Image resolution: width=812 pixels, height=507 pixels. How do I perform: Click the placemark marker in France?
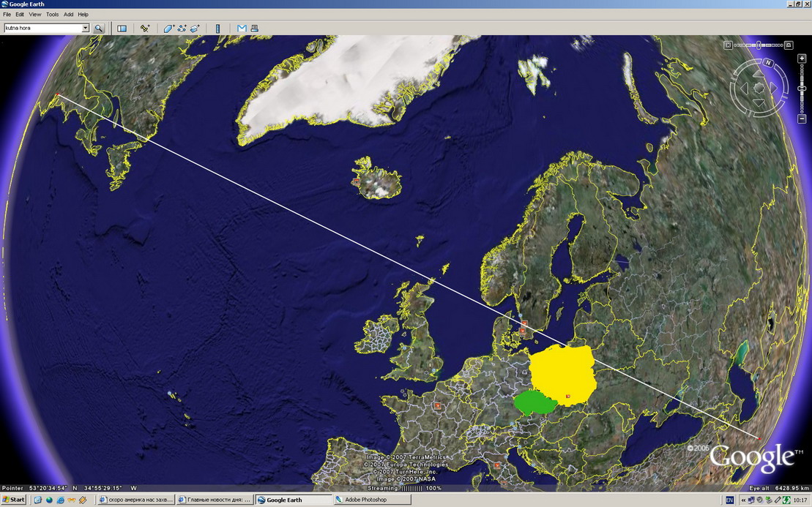point(438,405)
